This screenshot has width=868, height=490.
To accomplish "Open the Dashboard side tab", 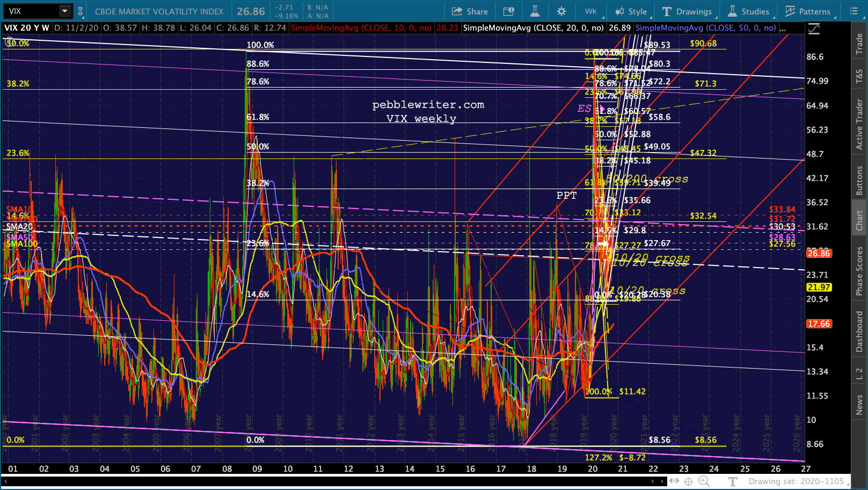I will (x=859, y=332).
